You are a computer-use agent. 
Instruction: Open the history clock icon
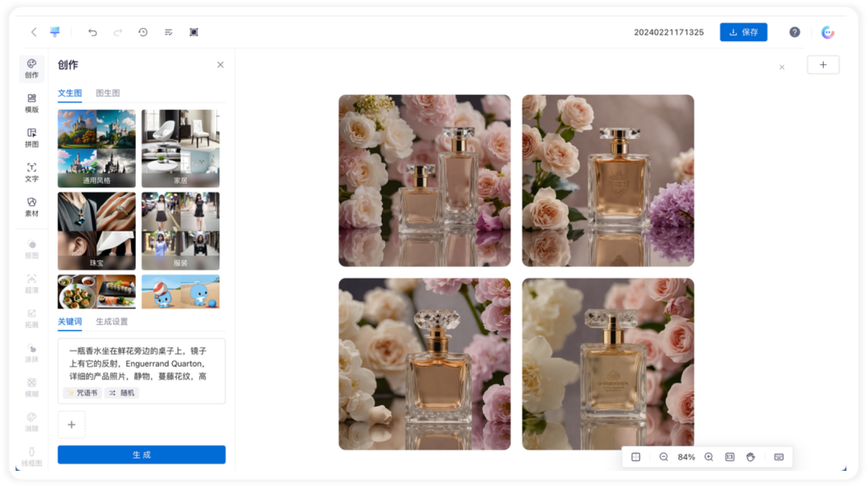point(143,32)
